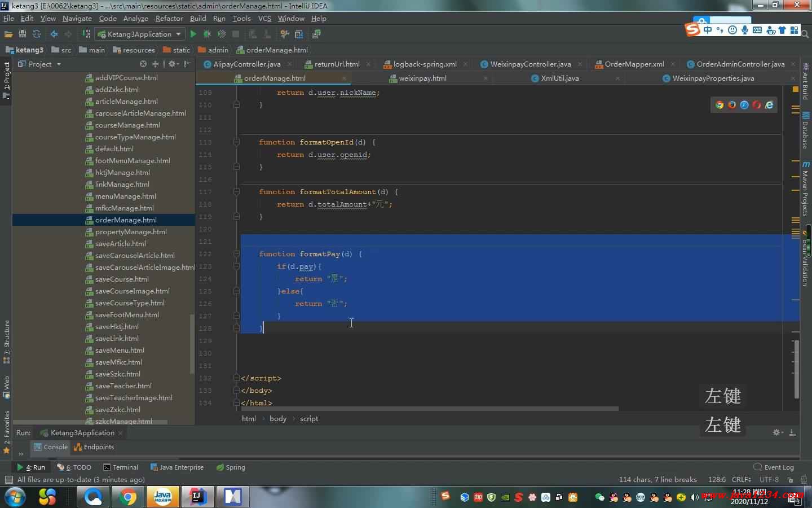The image size is (812, 508).
Task: Hide the Project panel
Action: click(187, 64)
